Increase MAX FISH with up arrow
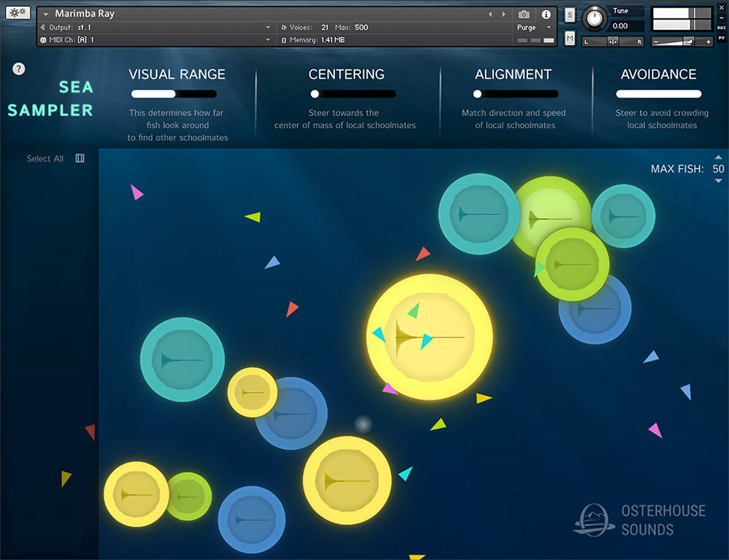Screen dimensions: 729x560 718,158
